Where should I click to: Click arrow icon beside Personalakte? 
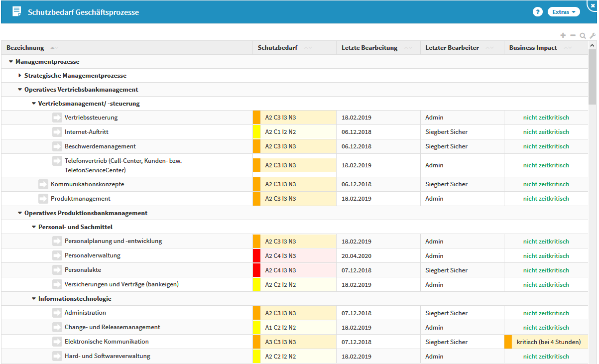pos(57,270)
